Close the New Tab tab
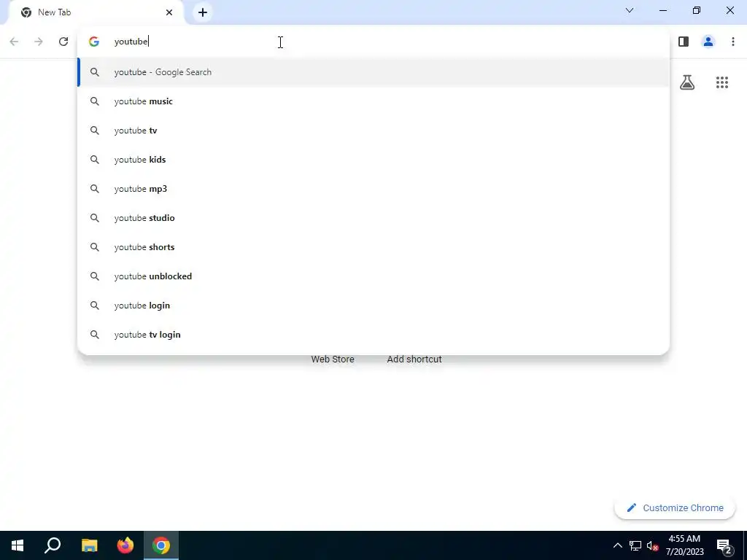747x560 pixels. (169, 12)
